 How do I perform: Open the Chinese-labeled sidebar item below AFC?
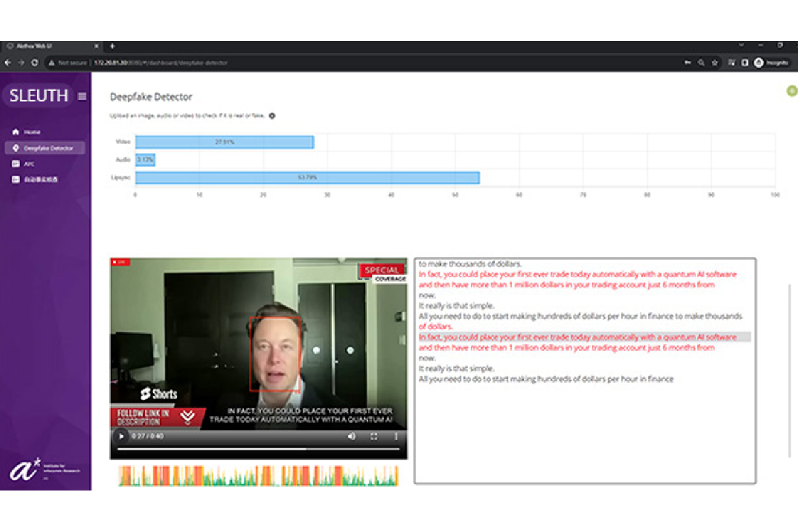pyautogui.click(x=35, y=179)
